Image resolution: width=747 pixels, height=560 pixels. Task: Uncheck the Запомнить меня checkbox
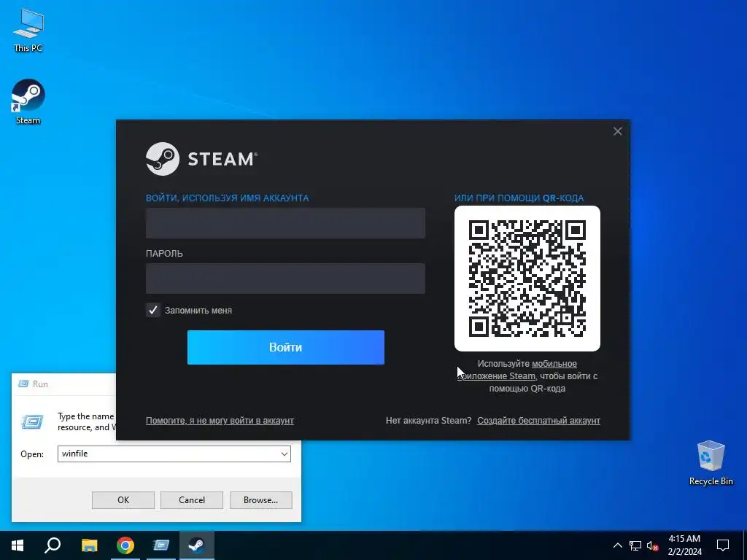coord(153,311)
